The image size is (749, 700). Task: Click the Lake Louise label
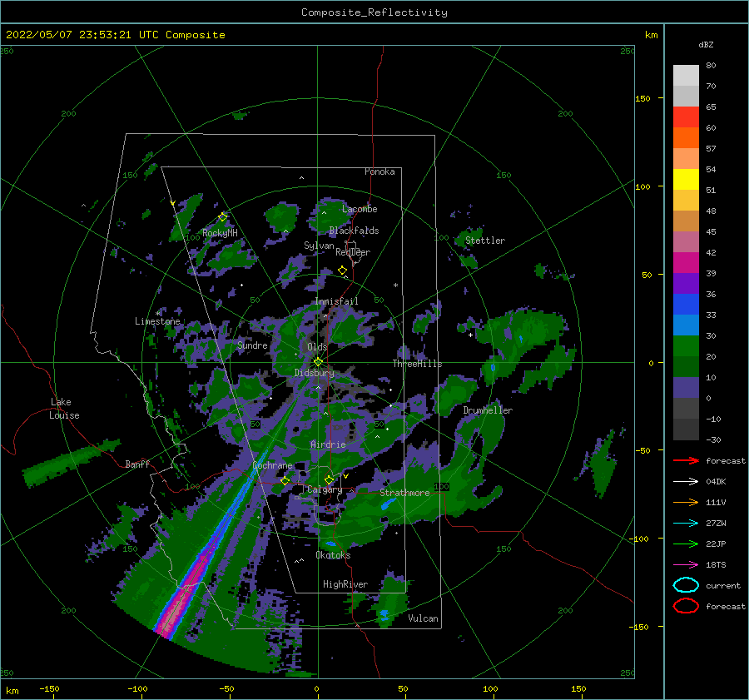click(x=64, y=409)
